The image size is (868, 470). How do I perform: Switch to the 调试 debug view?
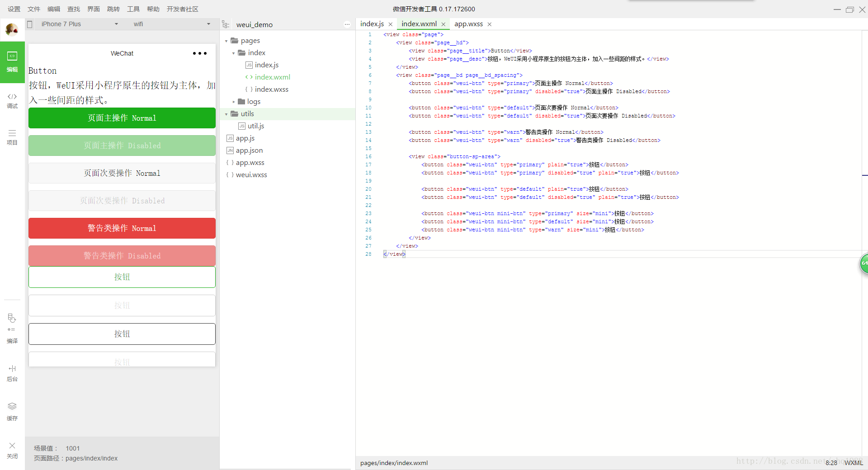pyautogui.click(x=12, y=100)
